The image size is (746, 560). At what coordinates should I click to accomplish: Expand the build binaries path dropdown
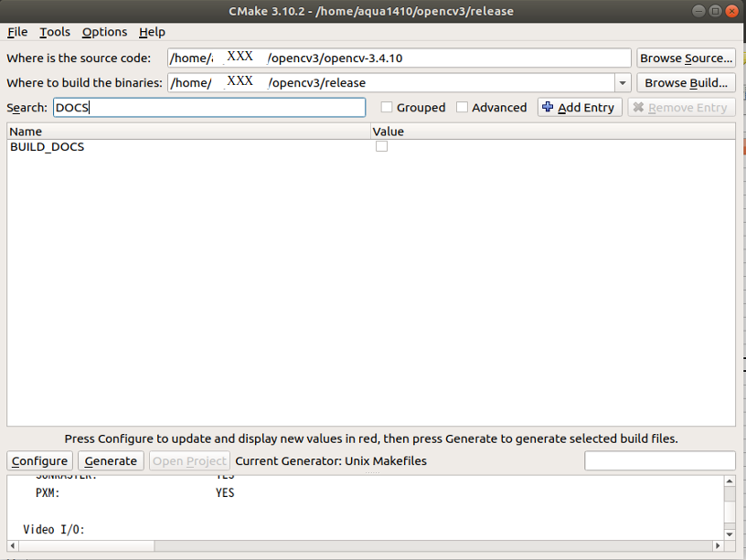623,83
